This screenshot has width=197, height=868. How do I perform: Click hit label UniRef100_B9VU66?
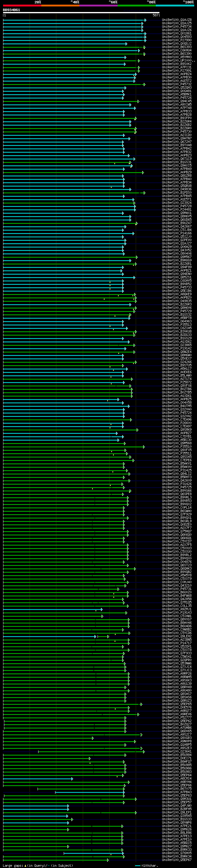177,491
